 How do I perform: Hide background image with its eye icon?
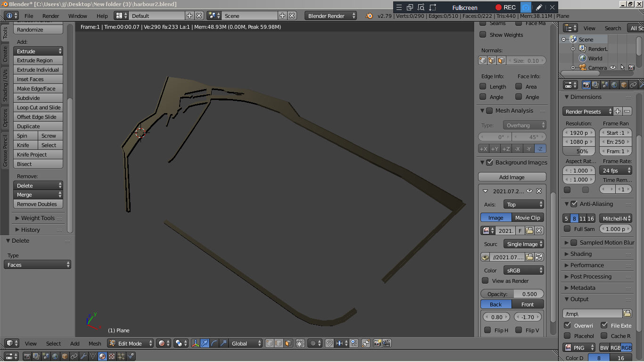529,191
